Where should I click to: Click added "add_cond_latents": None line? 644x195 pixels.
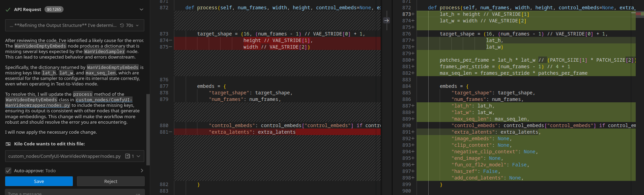[526, 178]
